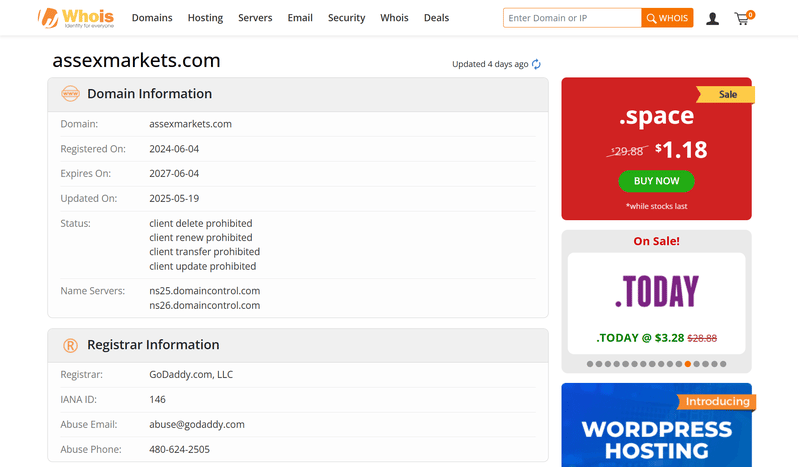Image resolution: width=800 pixels, height=467 pixels.
Task: Select the last carousel dot
Action: coord(723,364)
